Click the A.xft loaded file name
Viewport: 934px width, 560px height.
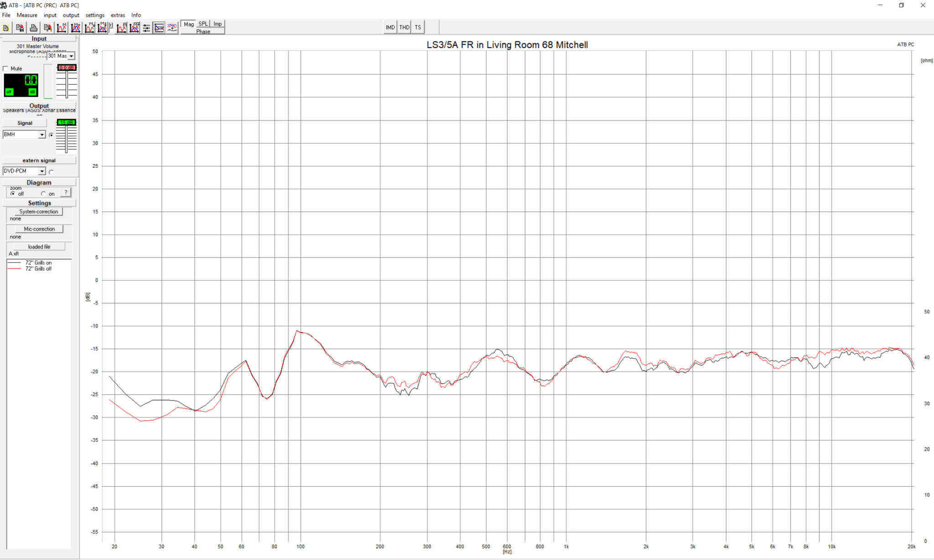(x=14, y=254)
